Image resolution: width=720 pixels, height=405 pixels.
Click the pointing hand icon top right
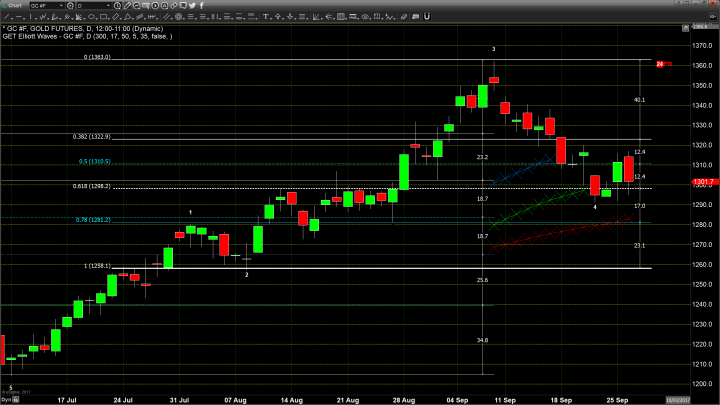713,17
